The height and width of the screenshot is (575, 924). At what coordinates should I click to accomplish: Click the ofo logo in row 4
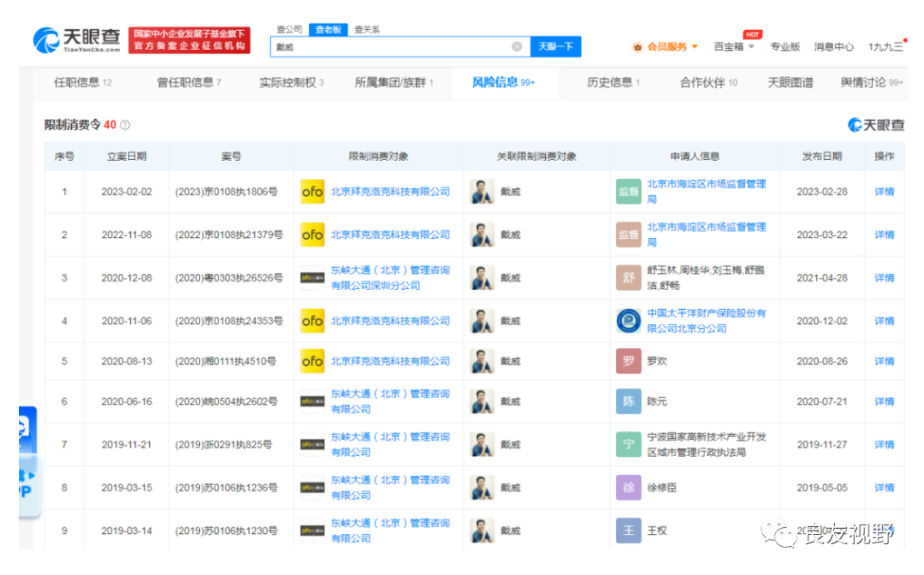click(x=312, y=321)
